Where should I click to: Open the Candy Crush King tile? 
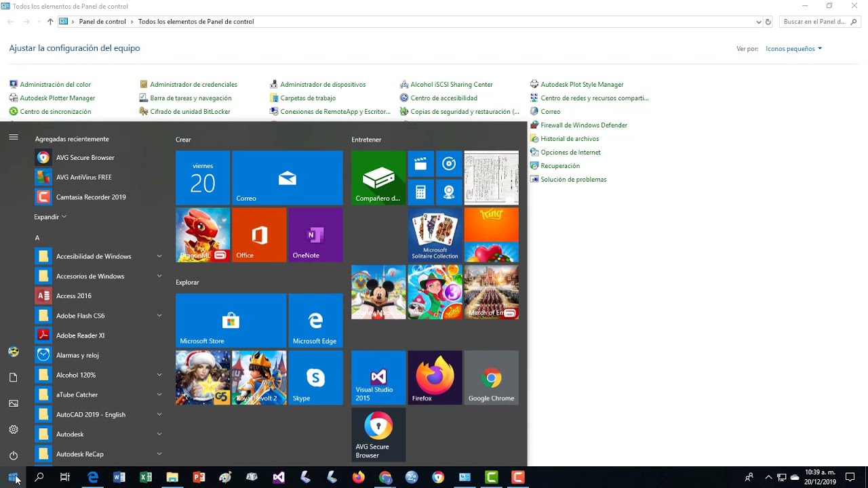(x=491, y=235)
